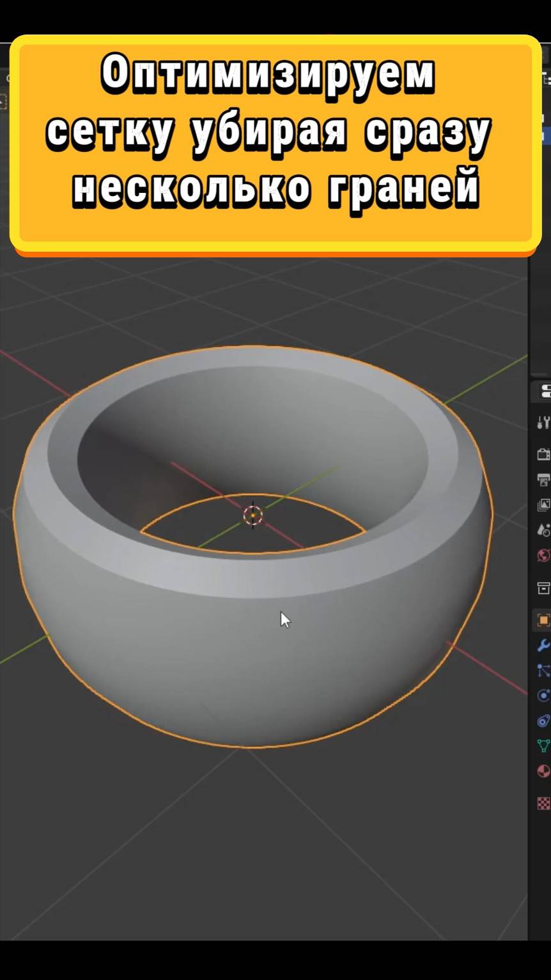Open the Output properties tab (printer icon)

click(543, 480)
